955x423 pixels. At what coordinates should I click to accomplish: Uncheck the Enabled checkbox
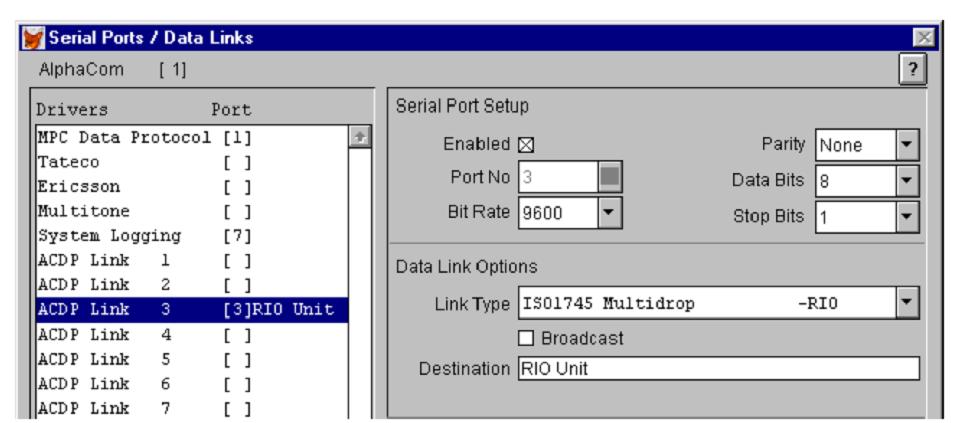[525, 145]
